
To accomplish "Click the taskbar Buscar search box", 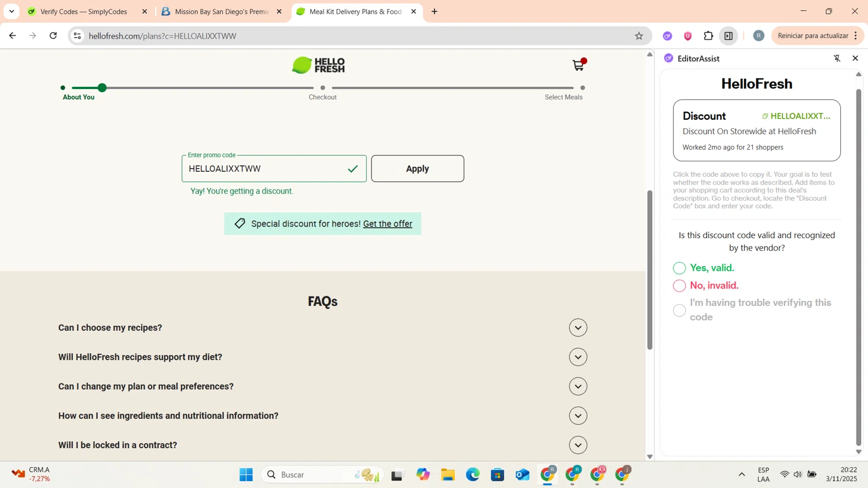I will pos(322,475).
